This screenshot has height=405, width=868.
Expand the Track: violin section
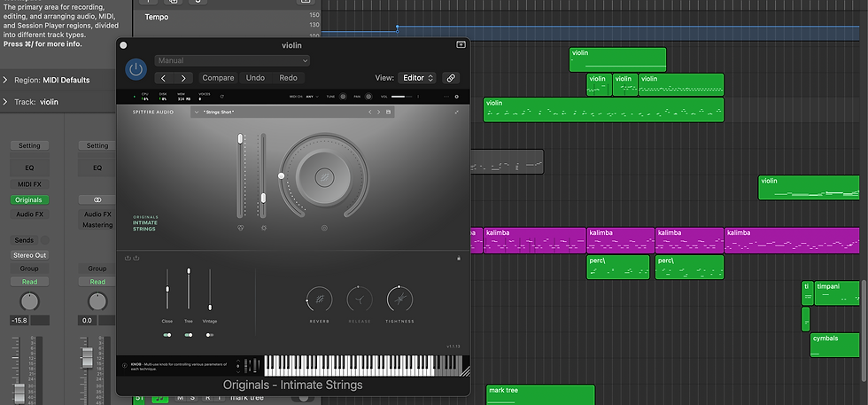[5, 102]
